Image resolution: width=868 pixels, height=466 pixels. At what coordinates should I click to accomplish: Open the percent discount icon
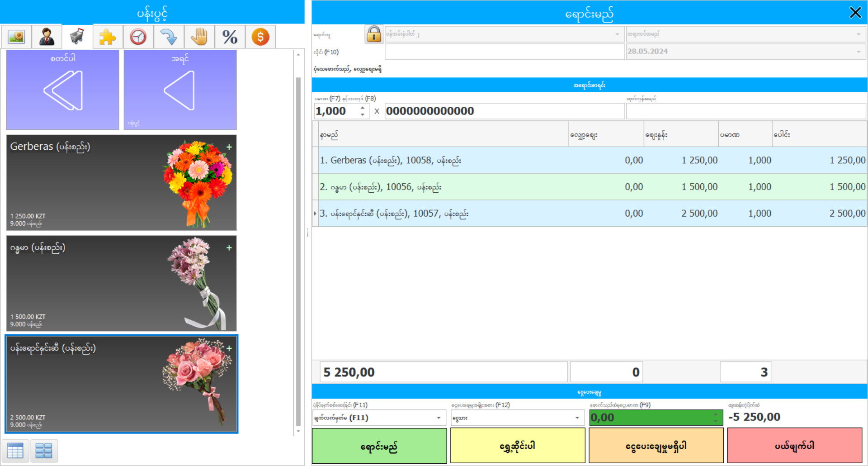230,37
